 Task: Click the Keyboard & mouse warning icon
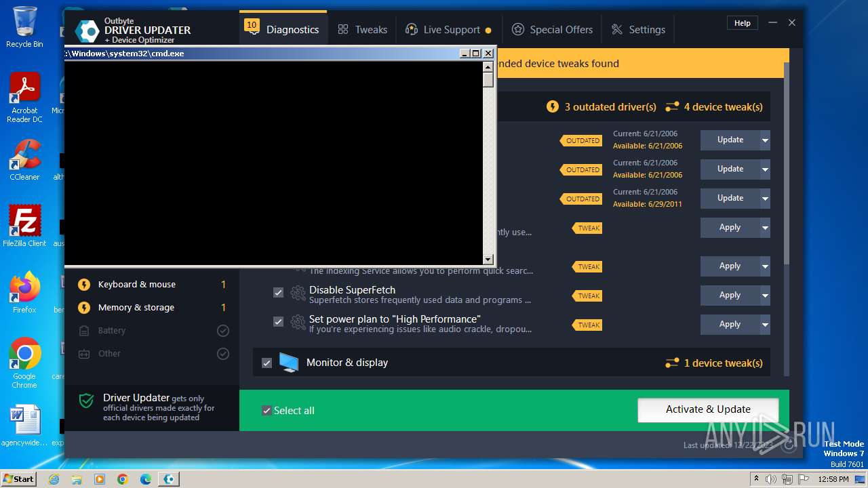[x=84, y=285]
